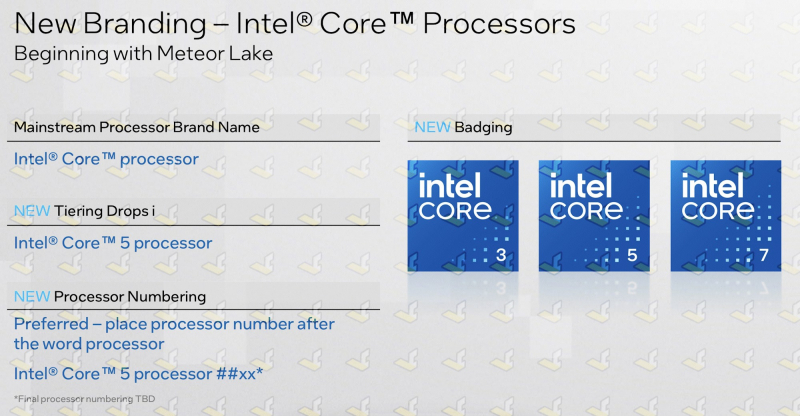Click the NEW Processor Numbering header
This screenshot has width=800, height=416.
pos(110,297)
